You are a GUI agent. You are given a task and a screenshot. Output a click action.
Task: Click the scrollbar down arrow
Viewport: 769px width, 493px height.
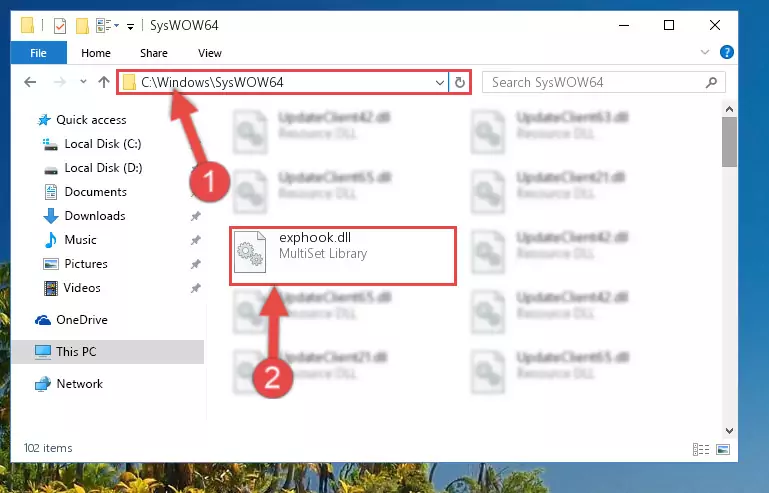(x=729, y=431)
